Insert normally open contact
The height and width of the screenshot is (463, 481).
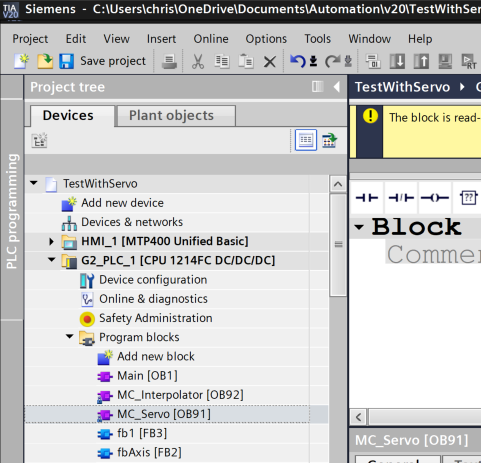coord(367,198)
